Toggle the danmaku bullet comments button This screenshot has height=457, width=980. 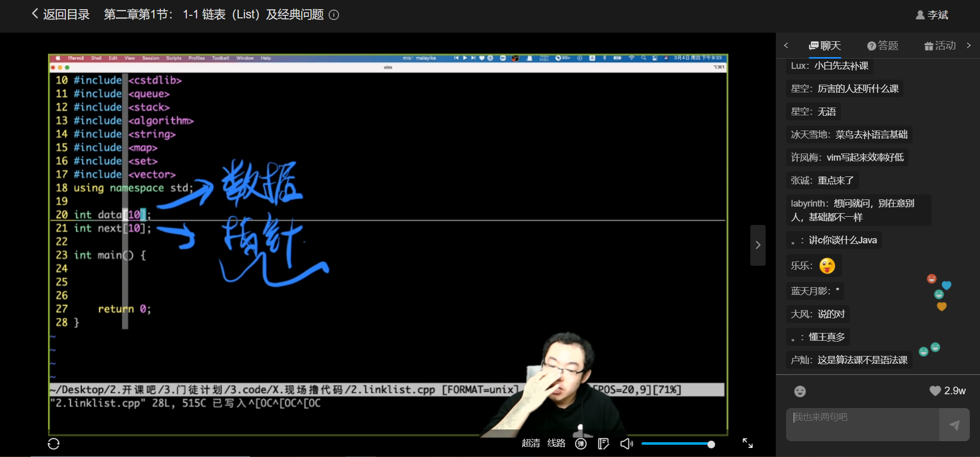[x=581, y=444]
